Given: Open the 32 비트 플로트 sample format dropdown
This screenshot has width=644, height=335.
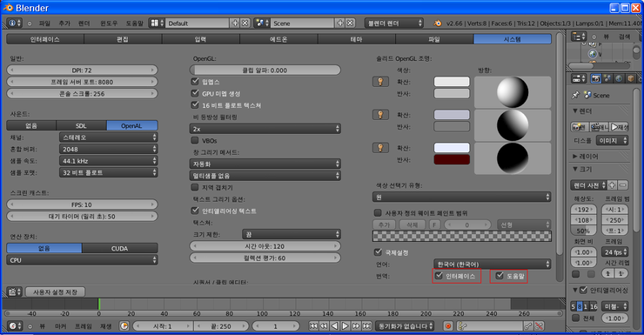Looking at the screenshot, I should 109,172.
